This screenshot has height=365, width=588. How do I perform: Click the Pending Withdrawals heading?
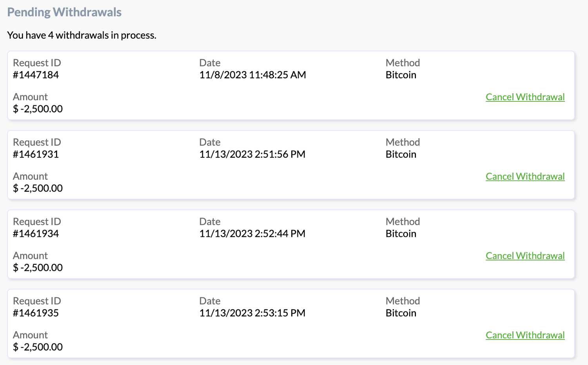[64, 12]
